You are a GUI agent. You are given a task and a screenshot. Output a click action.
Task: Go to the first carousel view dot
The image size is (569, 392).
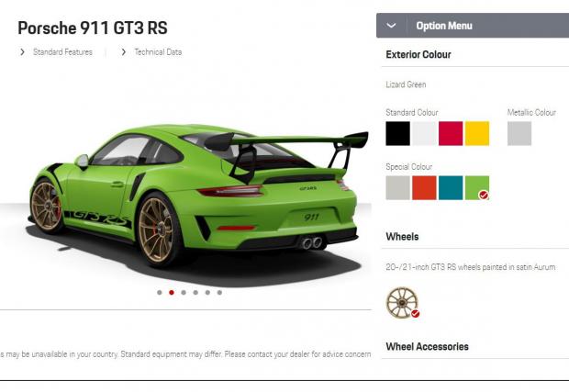click(x=160, y=293)
